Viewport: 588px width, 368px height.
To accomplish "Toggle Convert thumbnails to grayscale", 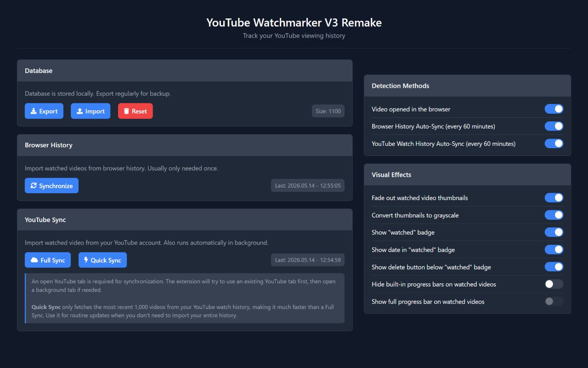I will tap(554, 215).
